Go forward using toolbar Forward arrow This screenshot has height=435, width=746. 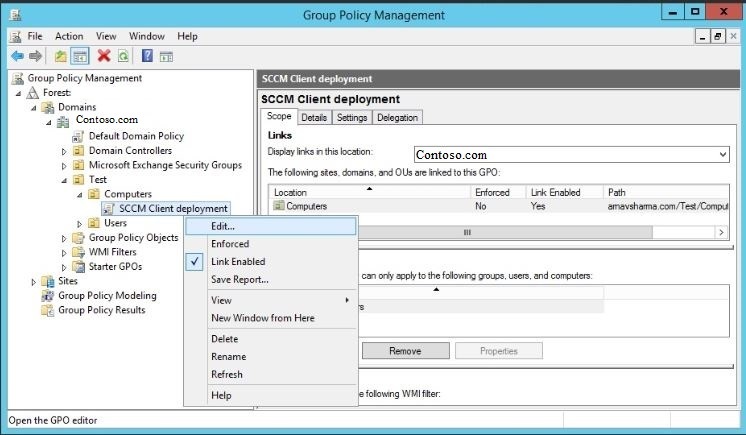(35, 56)
